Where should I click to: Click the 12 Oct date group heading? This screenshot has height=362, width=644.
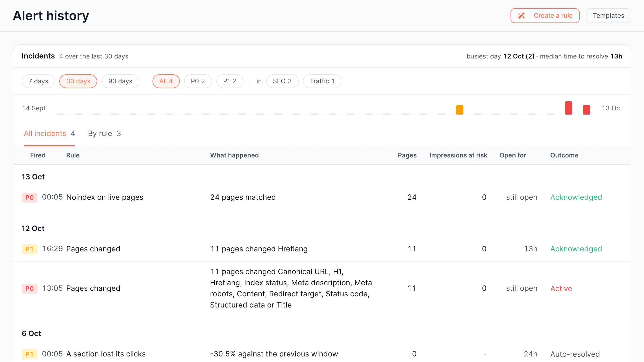[33, 229]
